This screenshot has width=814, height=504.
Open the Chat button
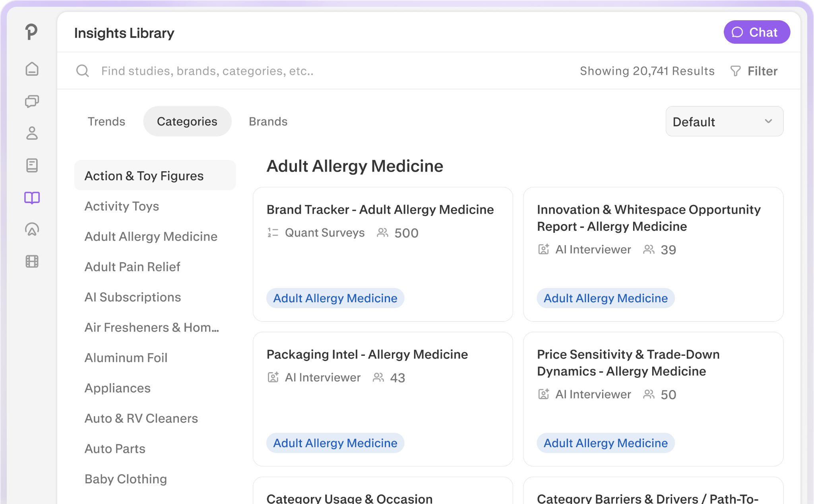(x=756, y=32)
